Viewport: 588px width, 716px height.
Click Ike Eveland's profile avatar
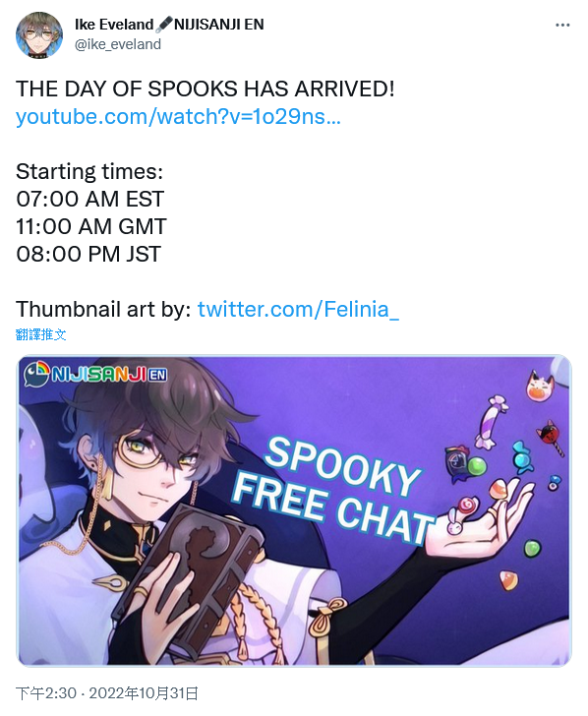click(38, 35)
